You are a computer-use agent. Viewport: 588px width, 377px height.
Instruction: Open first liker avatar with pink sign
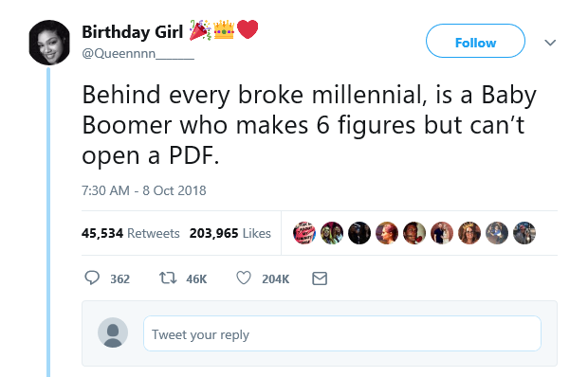[304, 233]
